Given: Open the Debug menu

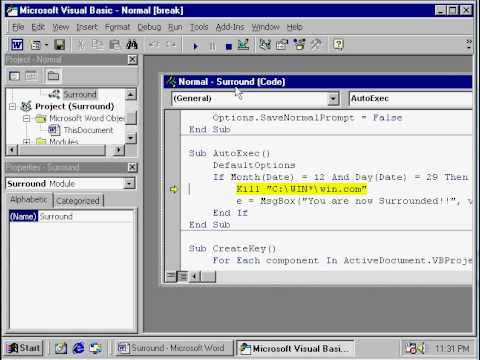Looking at the screenshot, I should point(149,27).
